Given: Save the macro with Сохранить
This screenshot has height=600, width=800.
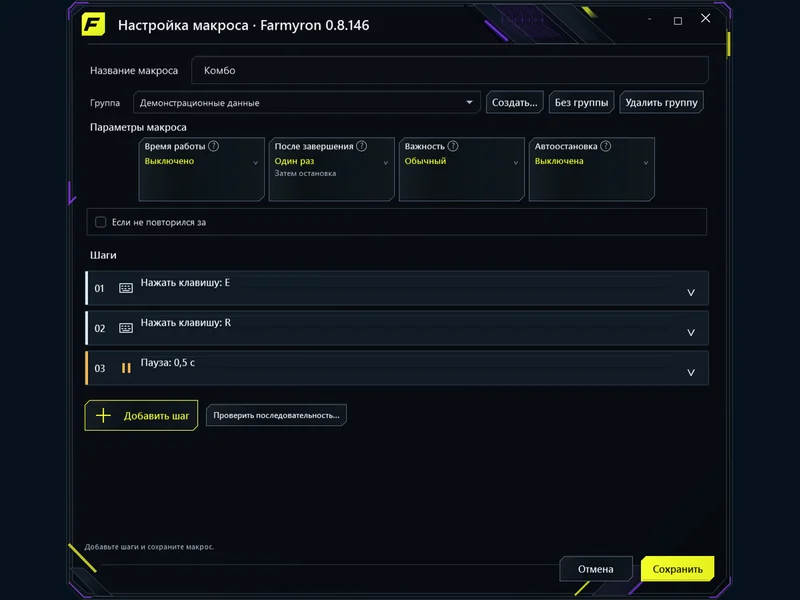Looking at the screenshot, I should click(x=677, y=569).
